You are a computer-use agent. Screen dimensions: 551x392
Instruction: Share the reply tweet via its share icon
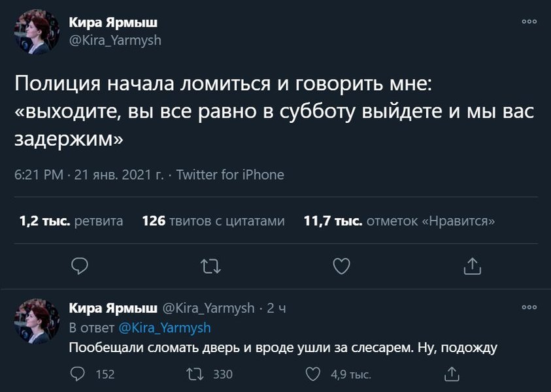tap(451, 372)
